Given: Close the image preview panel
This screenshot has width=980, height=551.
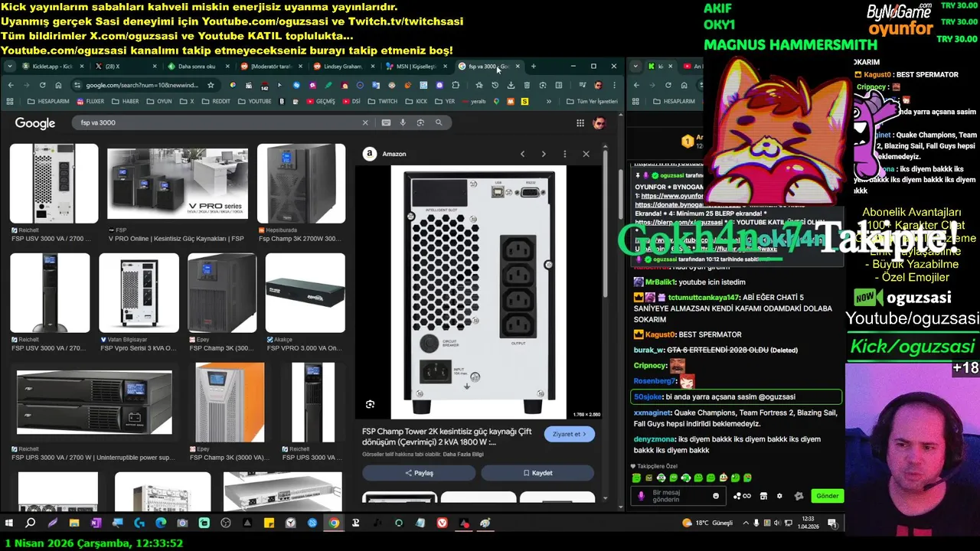Looking at the screenshot, I should tap(586, 154).
